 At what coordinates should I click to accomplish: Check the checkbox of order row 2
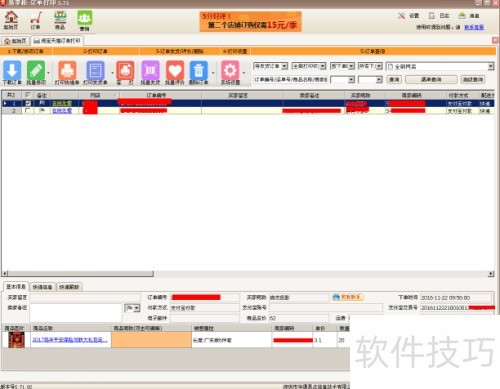28,110
